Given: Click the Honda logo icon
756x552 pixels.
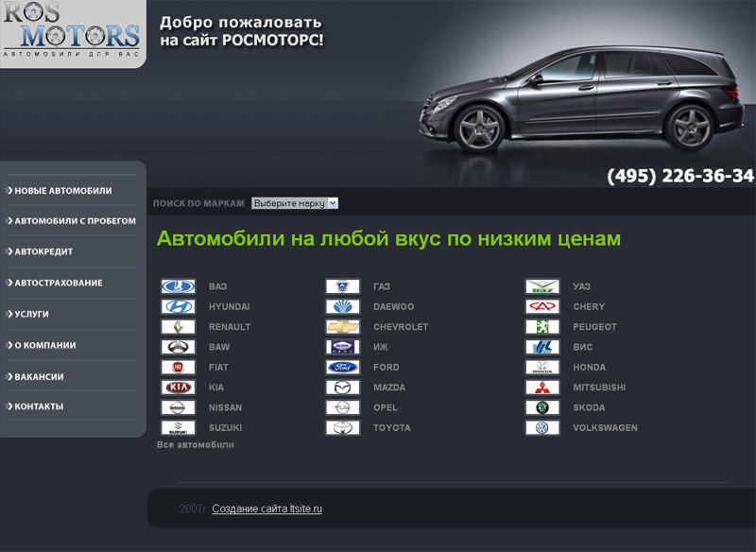Looking at the screenshot, I should 542,368.
